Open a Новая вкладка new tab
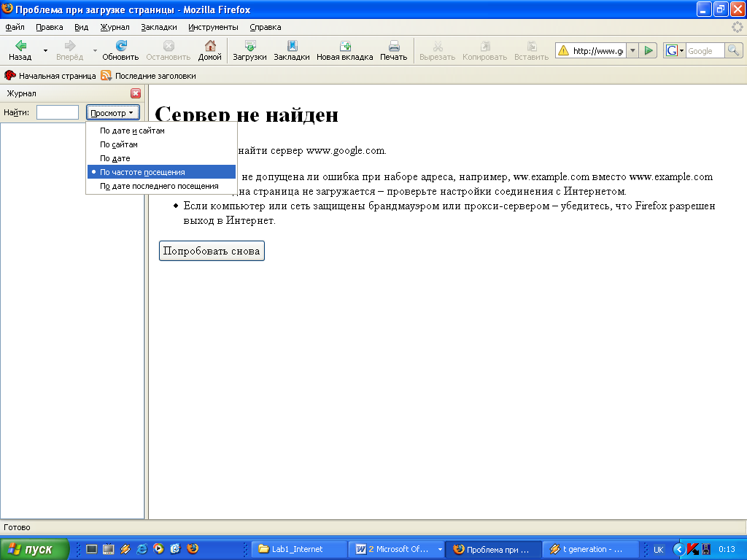 pyautogui.click(x=345, y=46)
